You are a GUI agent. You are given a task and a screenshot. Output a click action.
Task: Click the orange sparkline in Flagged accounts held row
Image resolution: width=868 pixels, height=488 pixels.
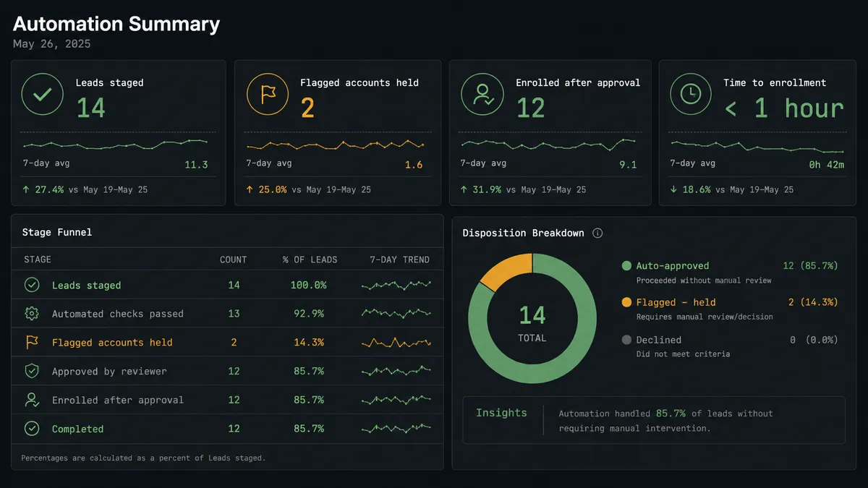(x=396, y=342)
